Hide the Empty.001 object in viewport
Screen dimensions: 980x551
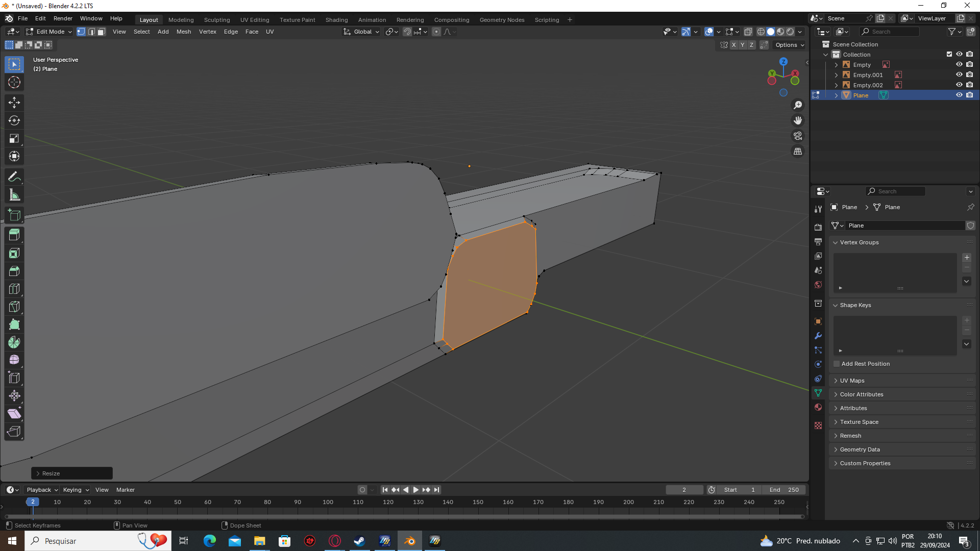[959, 75]
